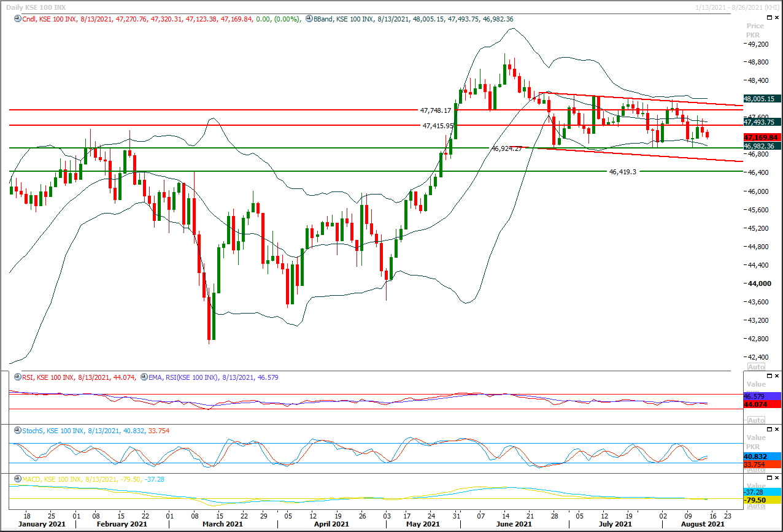Select the Cndl KSE 100 INX legend text
The width and height of the screenshot is (783, 532).
point(162,19)
